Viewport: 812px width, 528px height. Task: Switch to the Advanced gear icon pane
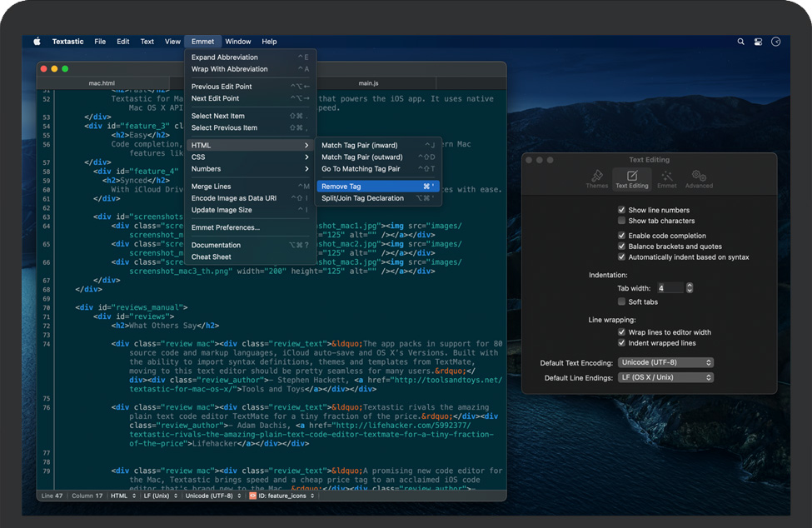[699, 178]
